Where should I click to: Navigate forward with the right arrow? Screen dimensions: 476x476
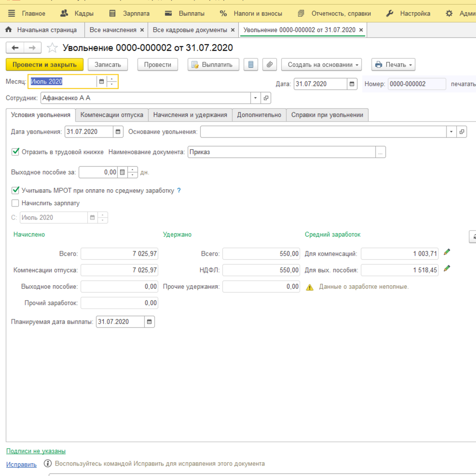pos(32,48)
